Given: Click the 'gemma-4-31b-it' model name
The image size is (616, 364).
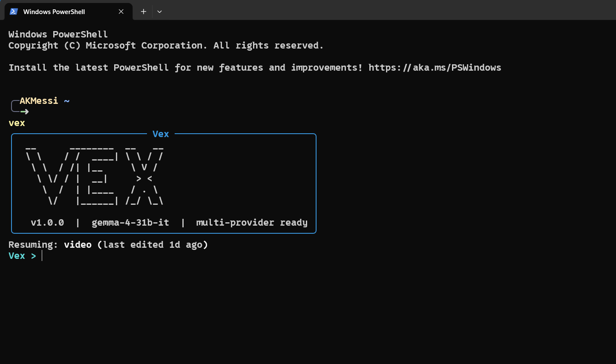Looking at the screenshot, I should point(130,223).
